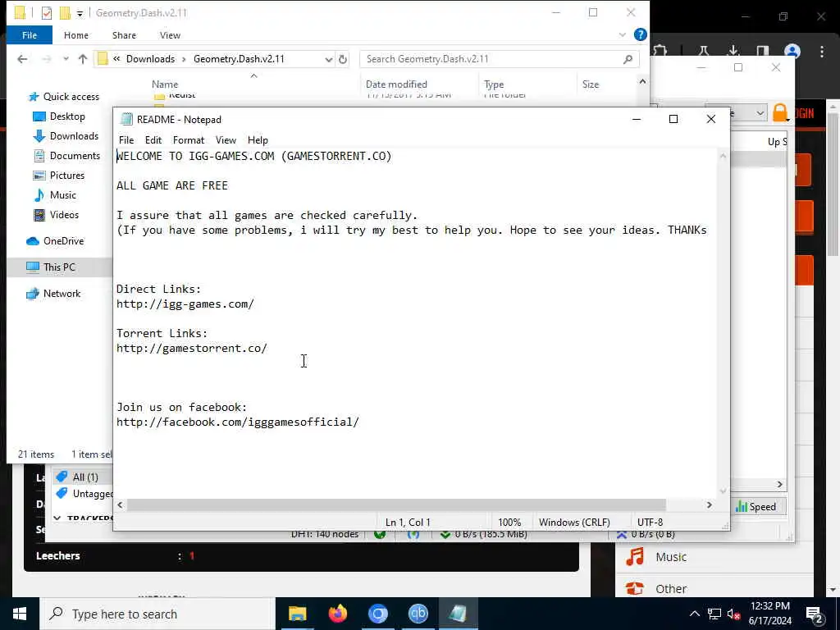Image resolution: width=840 pixels, height=630 pixels.
Task: Expand the ribbon using the chevron near help
Action: pyautogui.click(x=622, y=34)
